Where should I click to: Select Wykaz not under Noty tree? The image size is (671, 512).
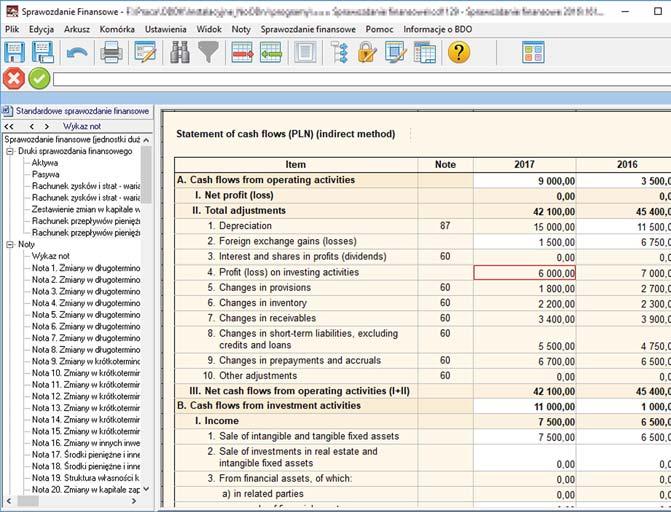[50, 256]
